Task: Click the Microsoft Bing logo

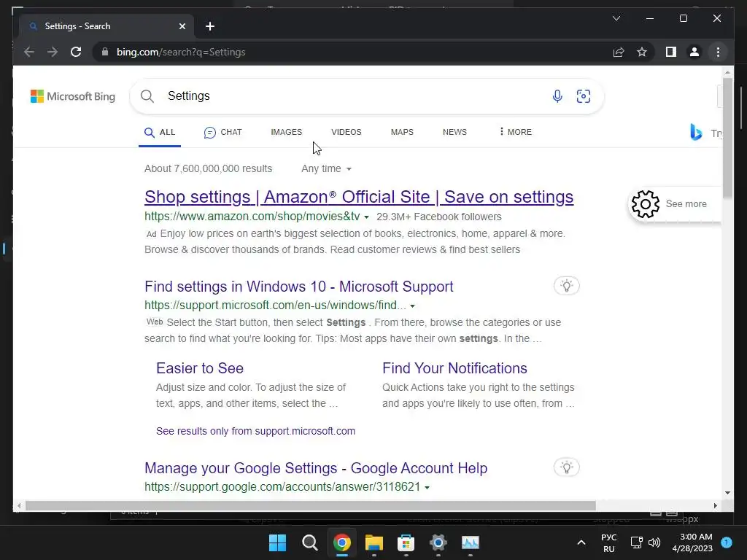Action: (73, 96)
